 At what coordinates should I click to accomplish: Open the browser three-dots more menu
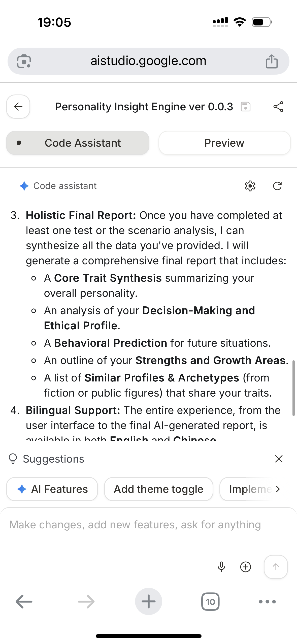click(267, 602)
